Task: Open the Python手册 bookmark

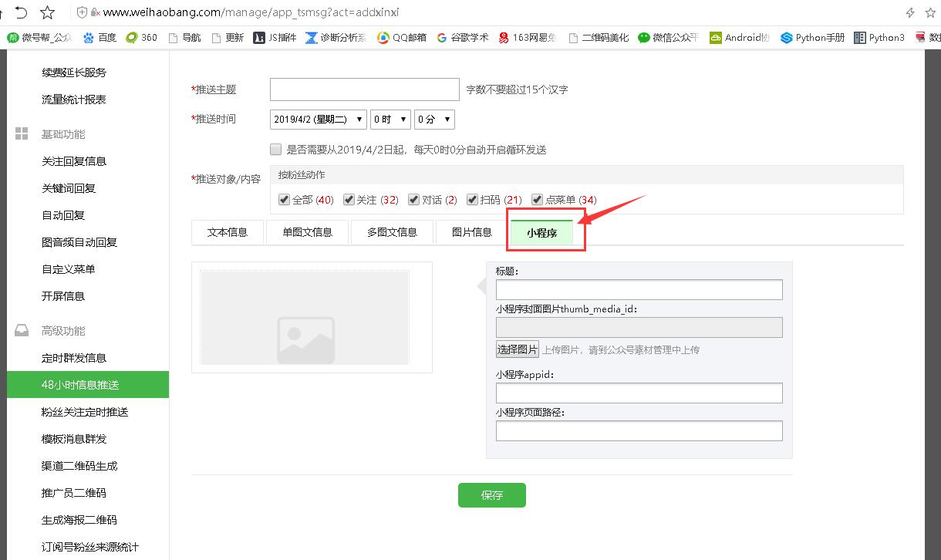Action: coord(812,37)
